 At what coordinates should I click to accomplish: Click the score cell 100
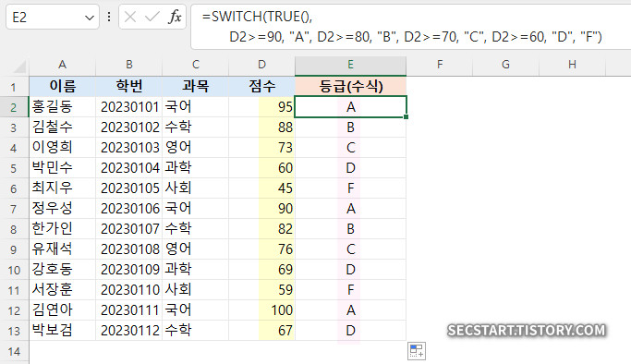tap(262, 310)
